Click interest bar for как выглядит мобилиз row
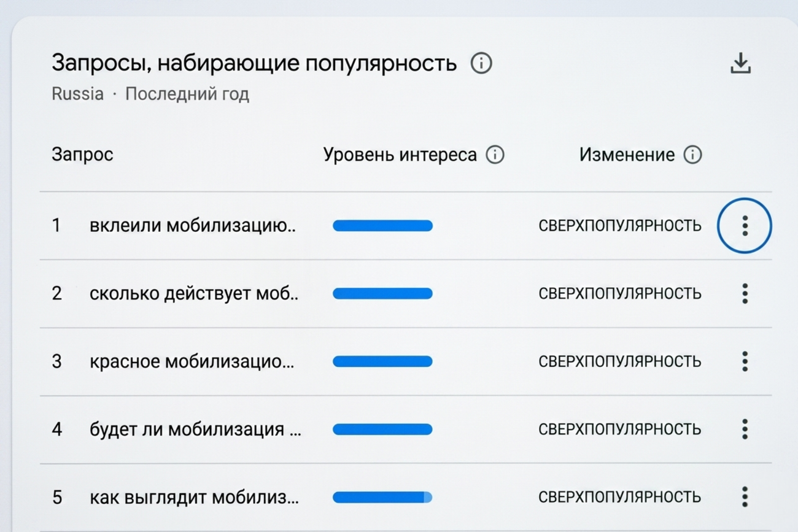Image resolution: width=798 pixels, height=532 pixels. (x=382, y=497)
